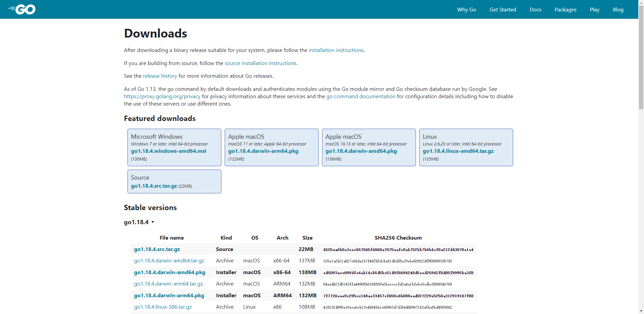Download featured go1.18.4.darwin-arm64.pkg
This screenshot has width=644, height=314.
click(263, 151)
